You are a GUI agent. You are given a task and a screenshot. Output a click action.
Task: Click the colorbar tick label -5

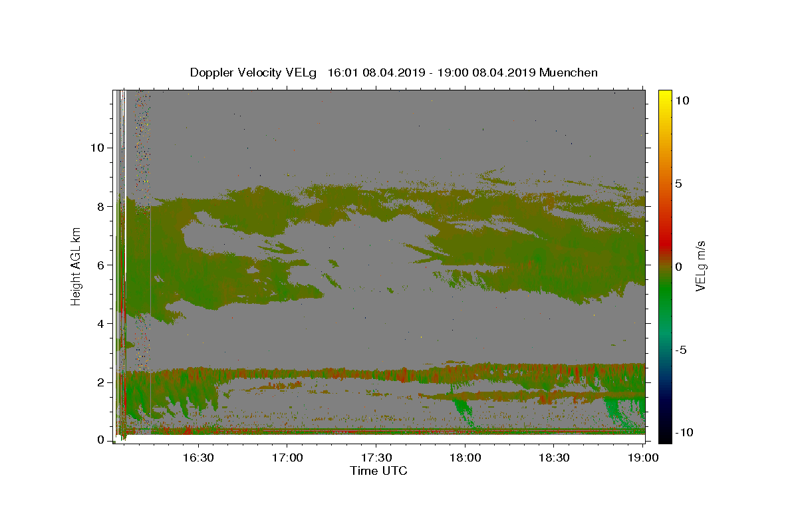tap(682, 349)
